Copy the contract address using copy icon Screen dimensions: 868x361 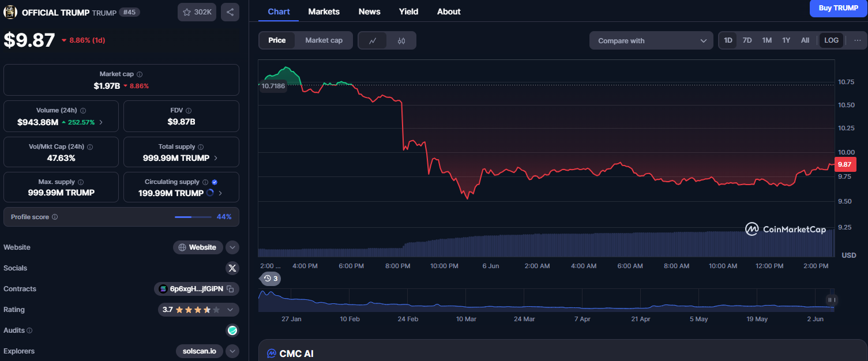coord(230,289)
